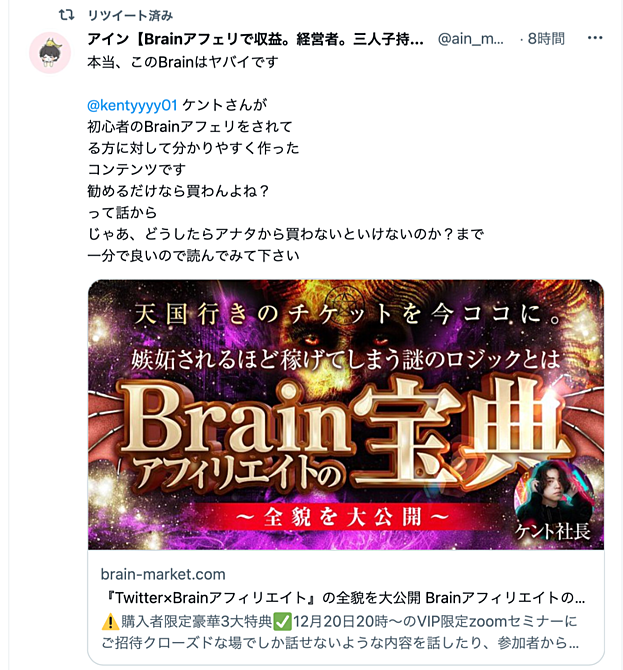Open the brain-market.com domain link
The height and width of the screenshot is (670, 623).
pyautogui.click(x=163, y=574)
